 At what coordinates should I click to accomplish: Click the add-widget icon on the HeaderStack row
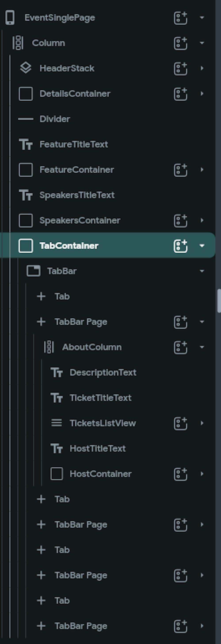pyautogui.click(x=181, y=69)
